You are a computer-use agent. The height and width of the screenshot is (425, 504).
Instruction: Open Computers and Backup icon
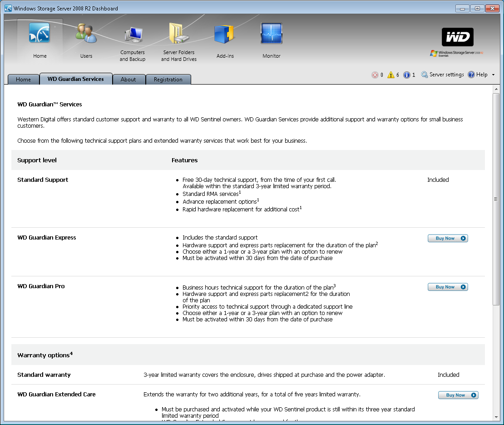133,35
